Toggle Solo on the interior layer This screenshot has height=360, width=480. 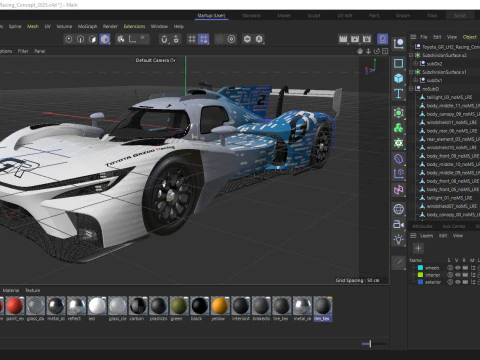click(450, 275)
